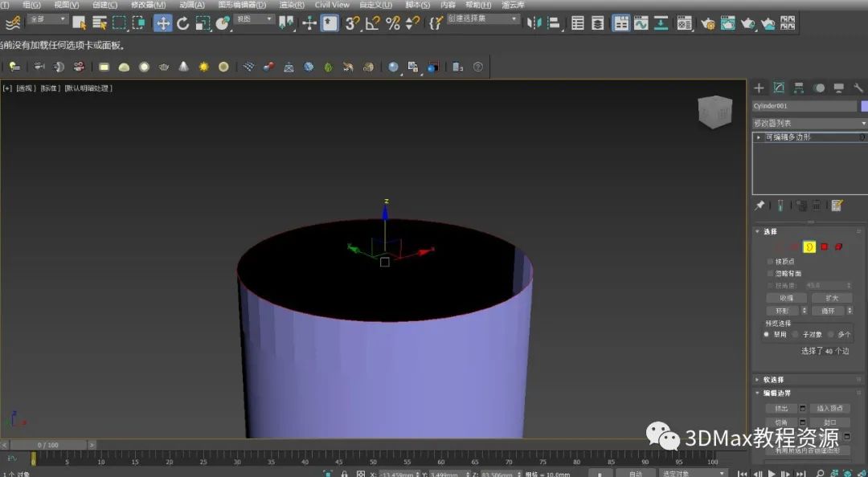Click the ViewCube in the viewport
Viewport: 868px width, 477px height.
tap(714, 112)
